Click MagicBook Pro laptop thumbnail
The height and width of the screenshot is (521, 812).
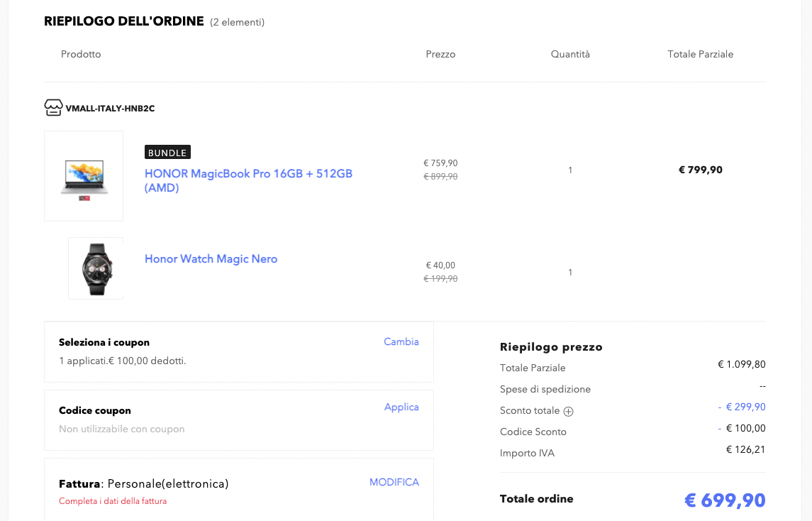(x=84, y=176)
